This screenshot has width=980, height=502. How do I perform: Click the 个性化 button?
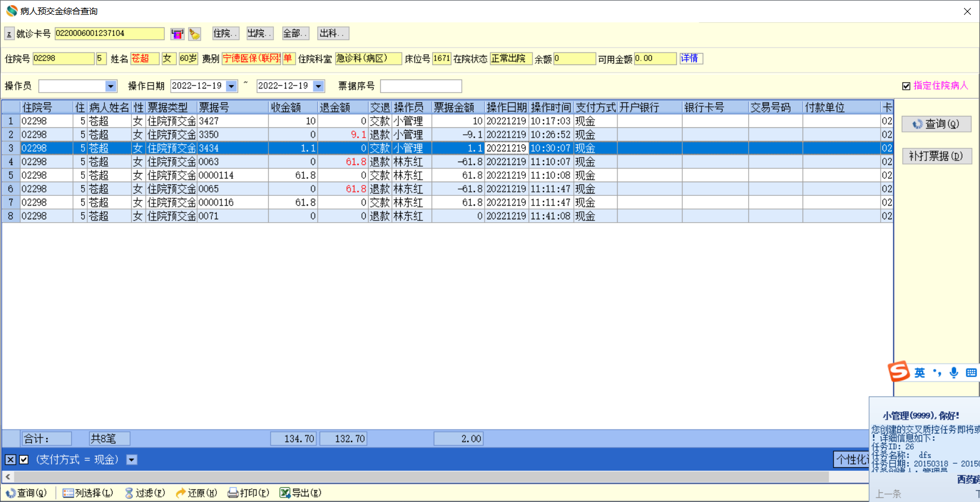tap(852, 460)
